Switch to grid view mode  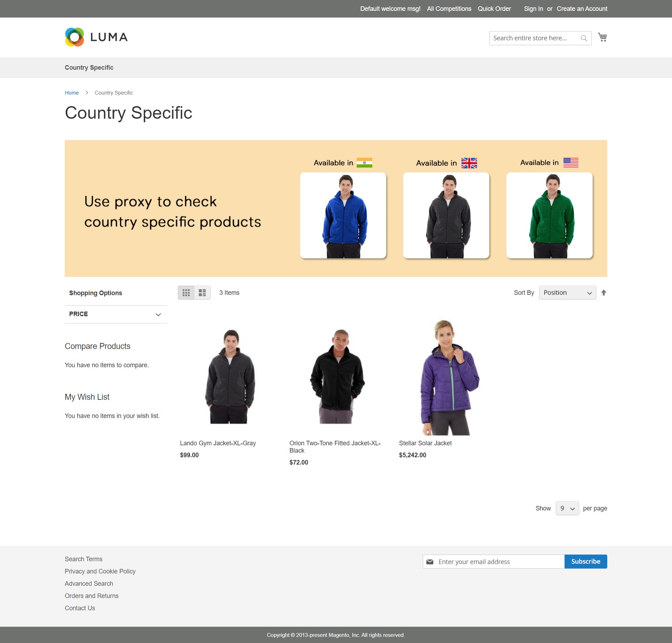[x=186, y=292]
